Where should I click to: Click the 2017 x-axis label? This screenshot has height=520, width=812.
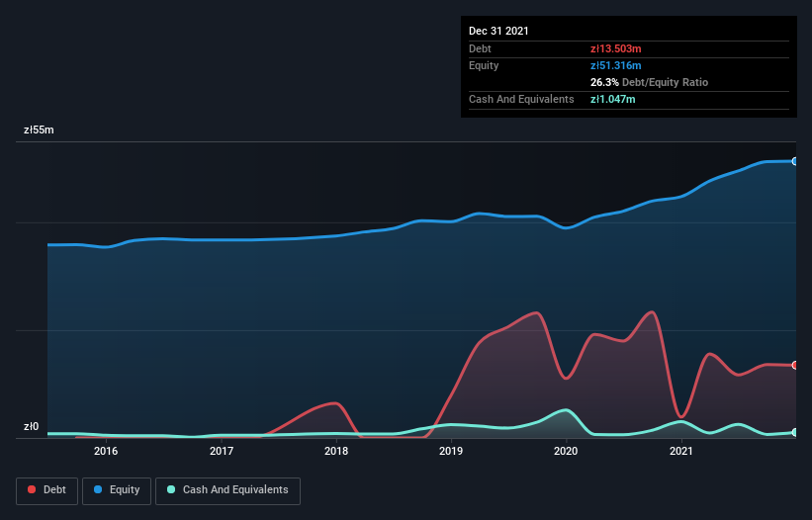tap(222, 451)
